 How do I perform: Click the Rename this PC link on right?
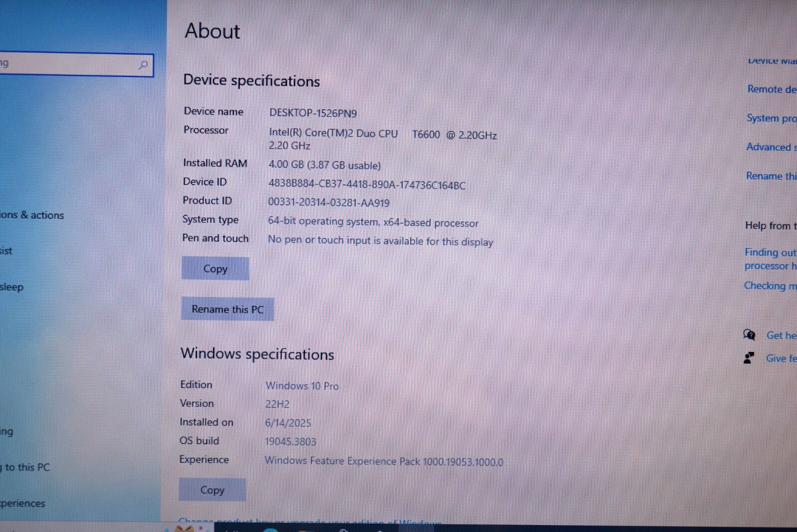(x=771, y=176)
